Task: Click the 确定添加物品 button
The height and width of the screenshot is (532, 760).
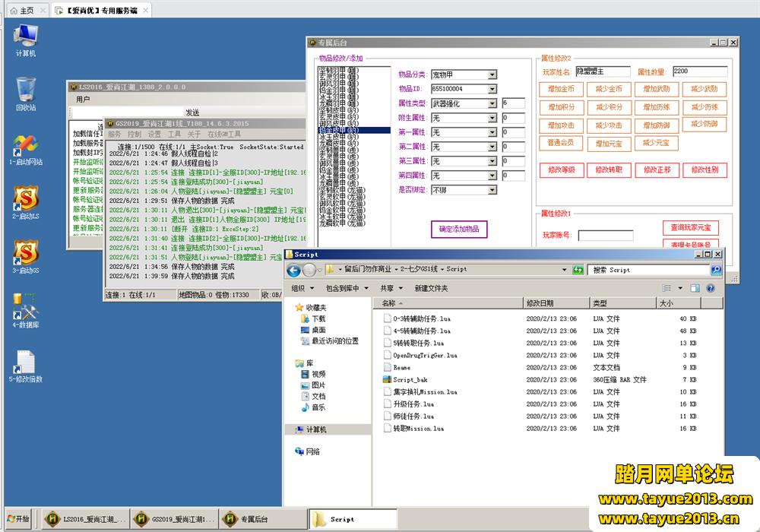Action: click(459, 230)
